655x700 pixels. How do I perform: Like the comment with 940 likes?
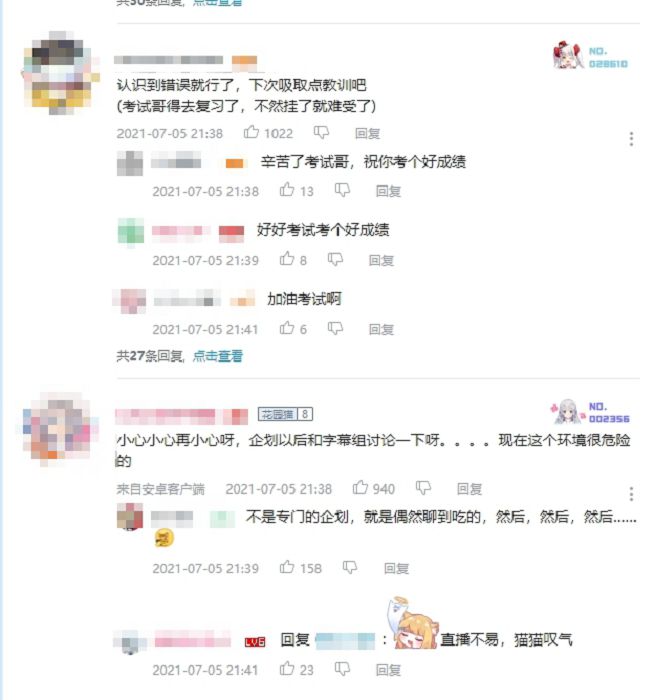coord(360,488)
